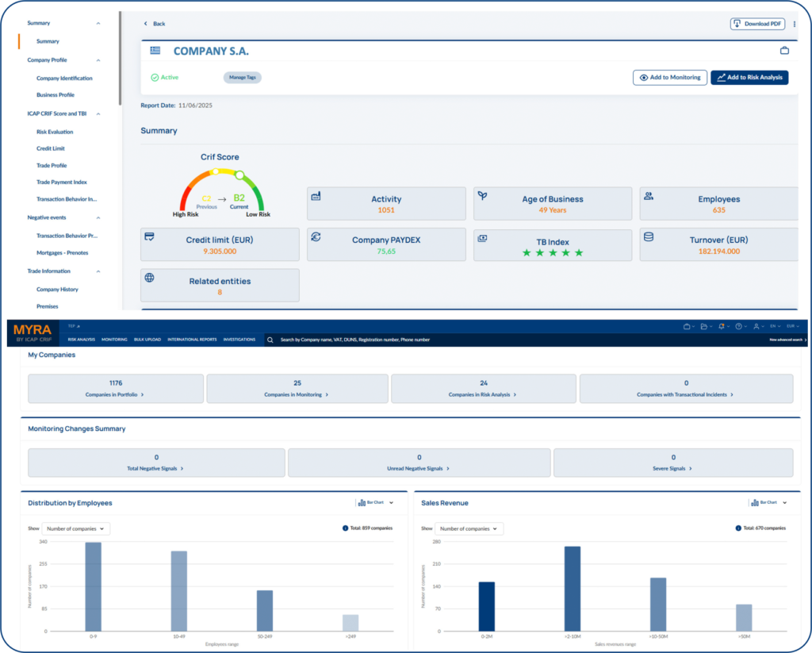Click the Related entities globe icon

point(150,278)
